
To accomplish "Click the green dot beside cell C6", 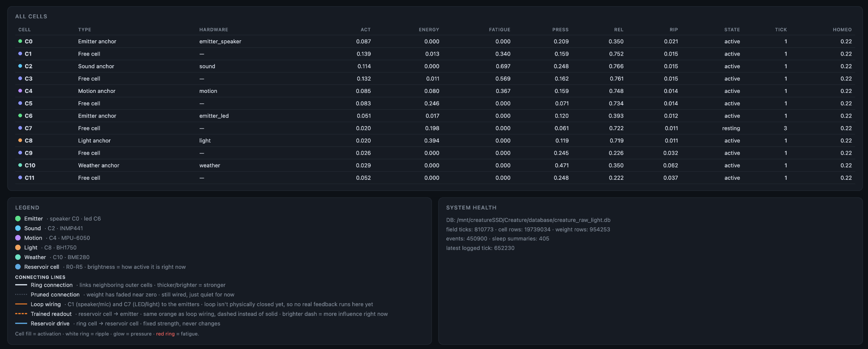I will click(x=20, y=116).
